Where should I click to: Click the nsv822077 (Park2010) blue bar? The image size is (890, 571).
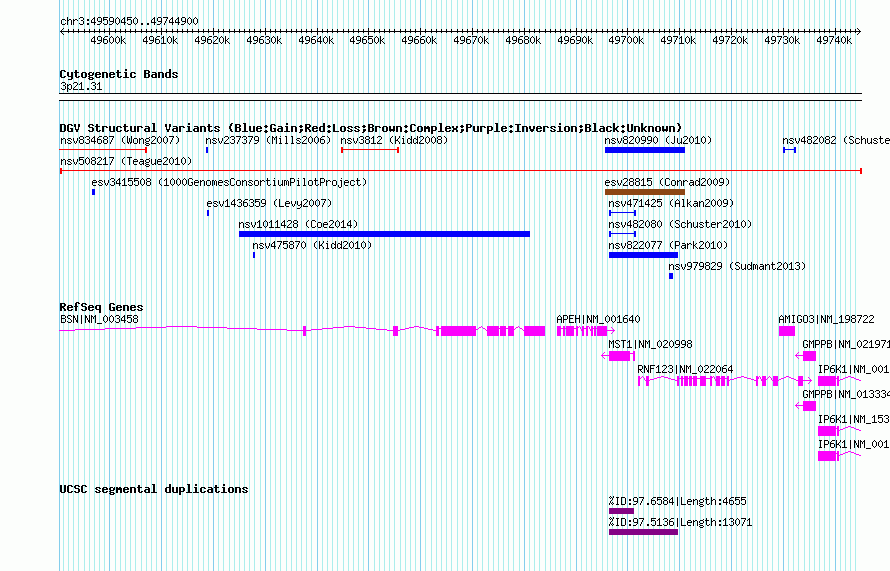pyautogui.click(x=644, y=255)
